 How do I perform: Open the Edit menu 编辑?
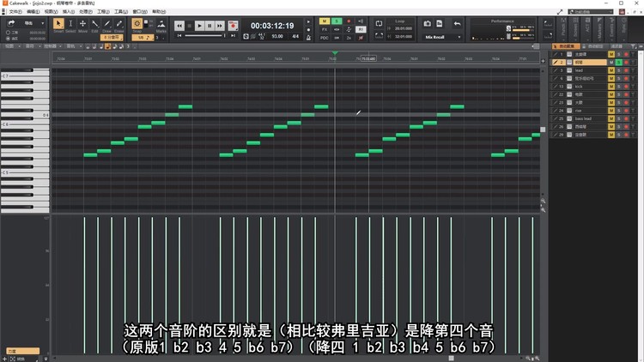(x=33, y=11)
